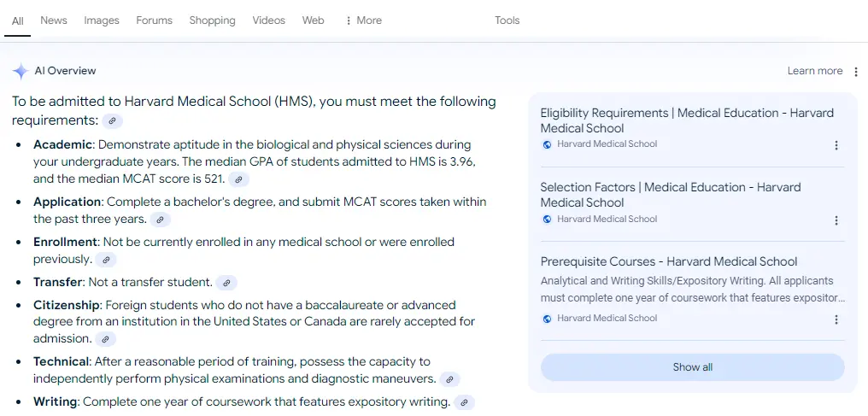Open options menu for Eligibility Requirements source
868x416 pixels.
click(x=836, y=145)
